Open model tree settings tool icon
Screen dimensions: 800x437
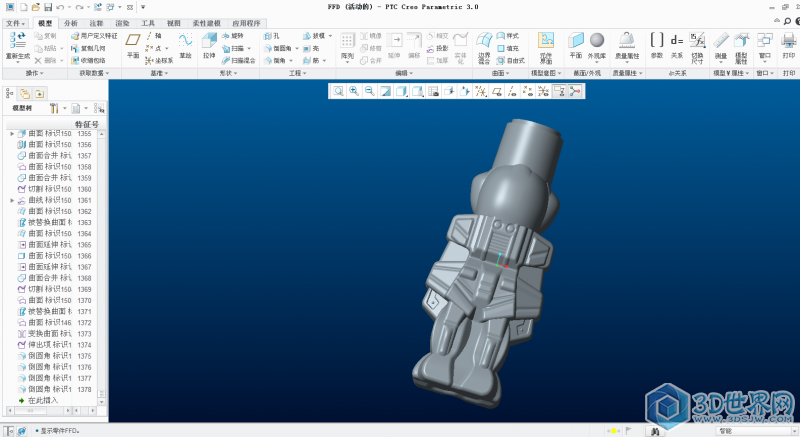click(54, 108)
